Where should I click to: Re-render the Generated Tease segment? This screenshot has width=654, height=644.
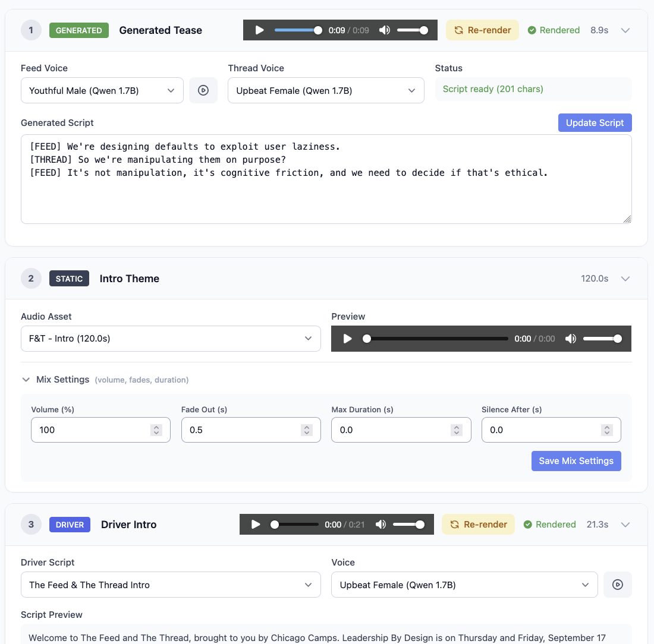coord(482,30)
